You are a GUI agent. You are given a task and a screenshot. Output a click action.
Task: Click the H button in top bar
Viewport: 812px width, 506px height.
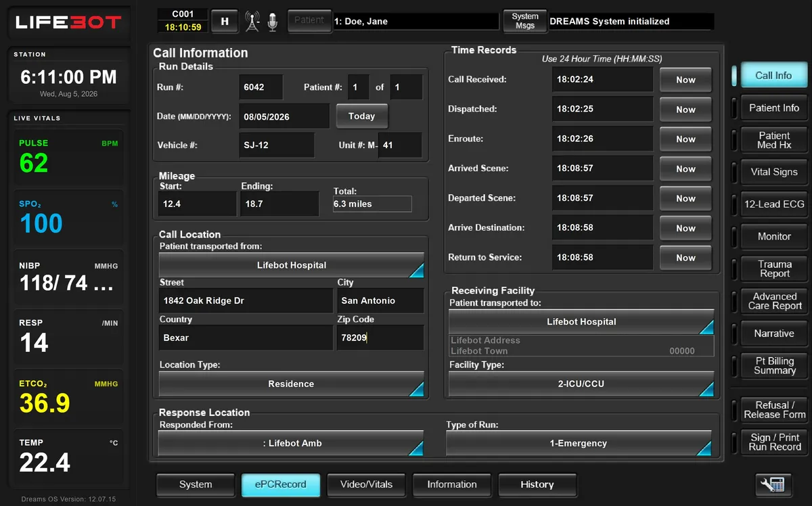(225, 21)
